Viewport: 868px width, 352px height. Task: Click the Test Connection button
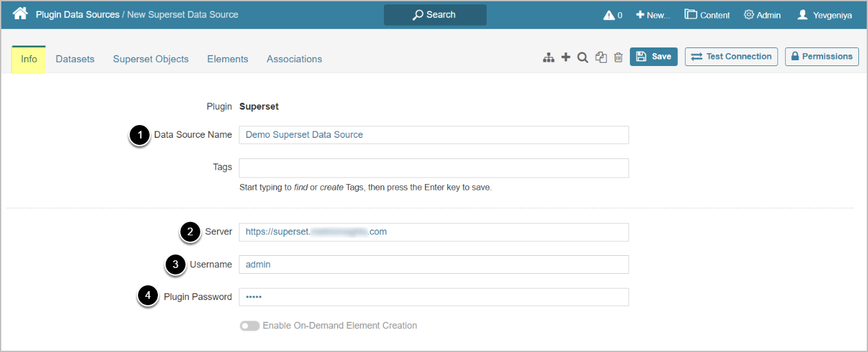(x=731, y=56)
